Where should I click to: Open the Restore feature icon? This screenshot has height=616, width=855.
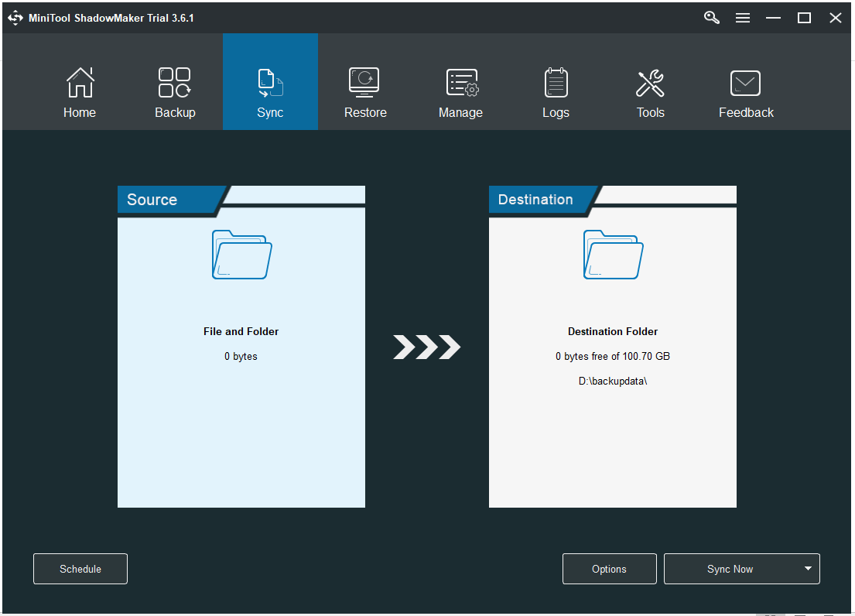[365, 82]
